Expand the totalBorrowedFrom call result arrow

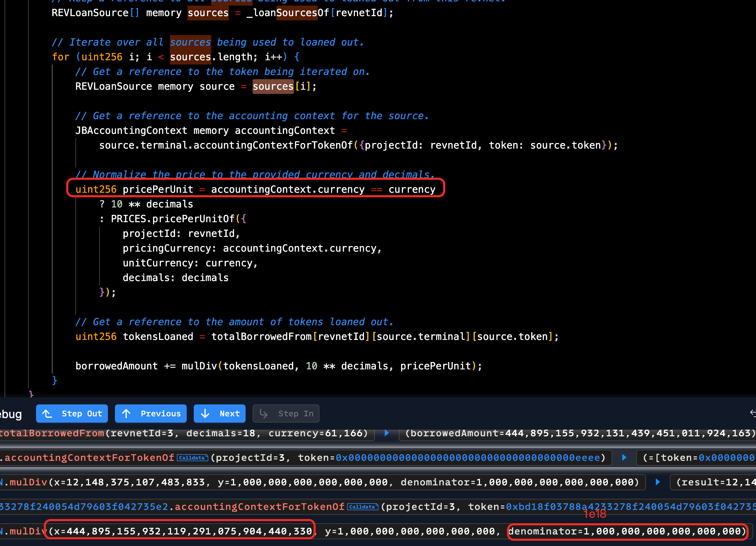coord(386,433)
